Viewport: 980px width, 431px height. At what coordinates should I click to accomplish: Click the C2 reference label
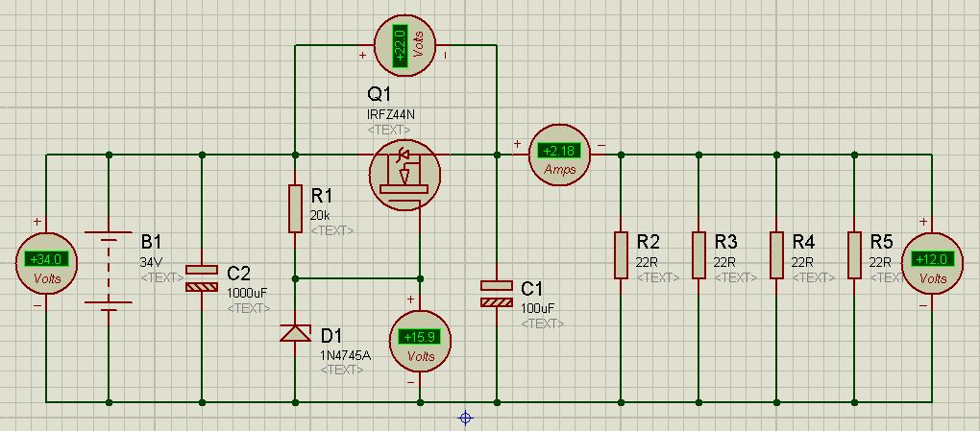[238, 273]
